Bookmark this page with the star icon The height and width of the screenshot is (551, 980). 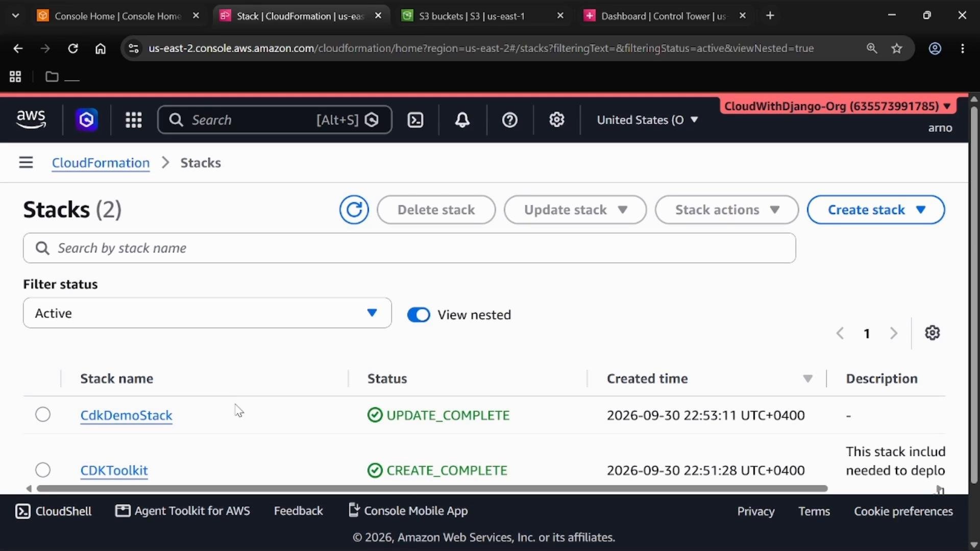tap(897, 48)
